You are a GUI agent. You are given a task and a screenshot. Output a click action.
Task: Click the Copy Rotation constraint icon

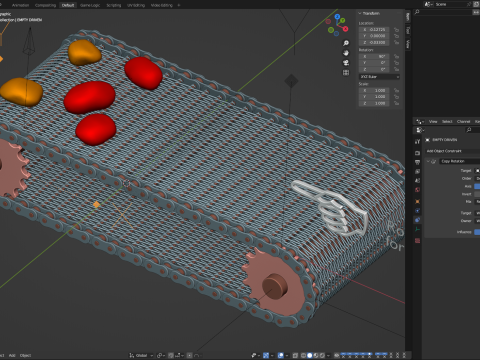pos(434,161)
